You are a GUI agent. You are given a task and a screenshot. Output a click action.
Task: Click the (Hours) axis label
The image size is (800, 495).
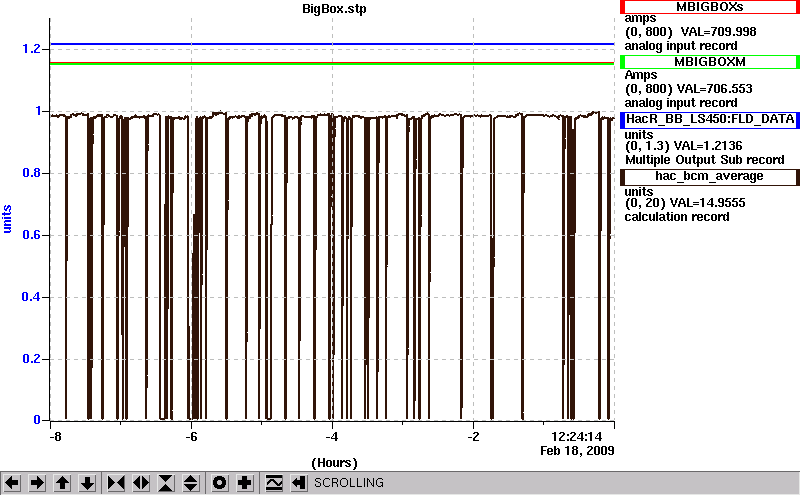pyautogui.click(x=334, y=463)
